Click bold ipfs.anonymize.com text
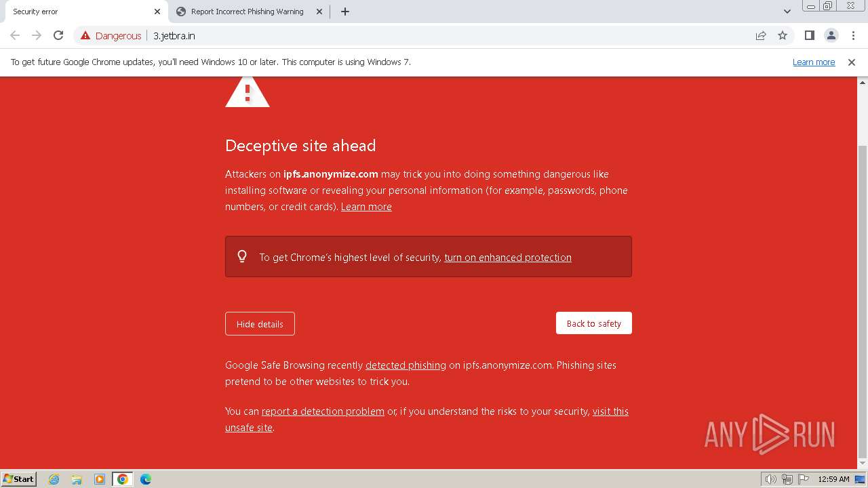 331,174
